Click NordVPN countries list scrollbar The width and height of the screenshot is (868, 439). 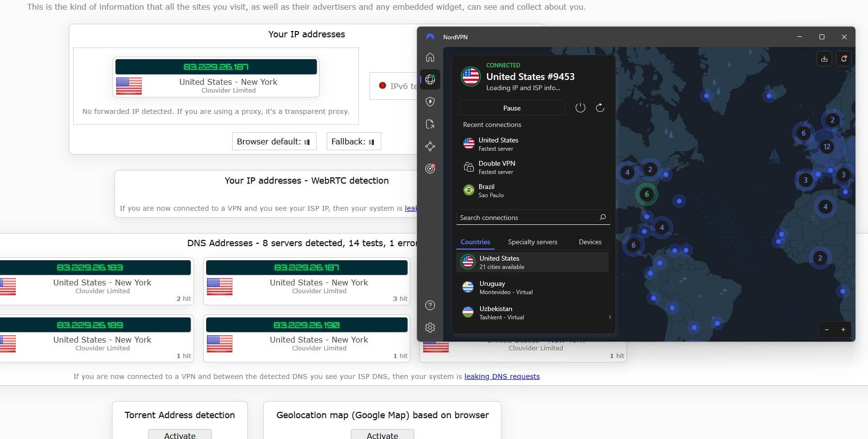pyautogui.click(x=610, y=317)
